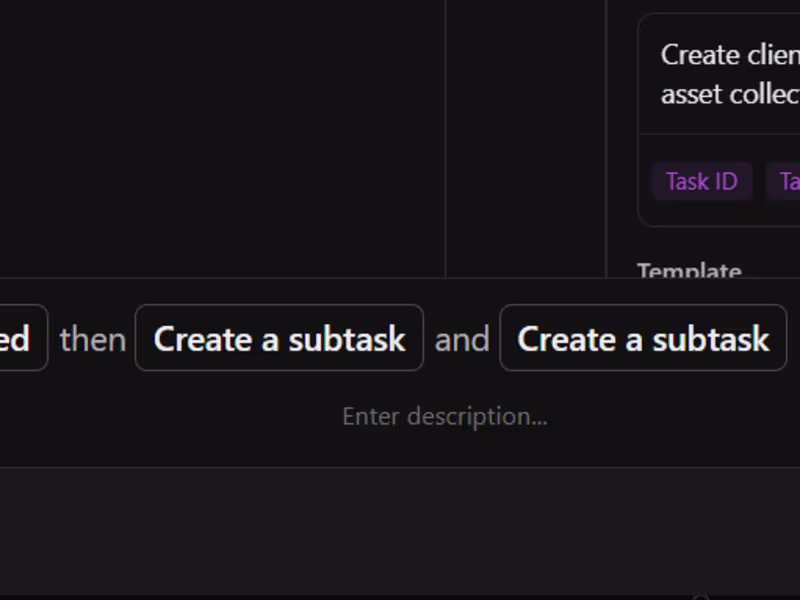Click the empty dark panel below the description
The image size is (800, 600).
[x=400, y=530]
